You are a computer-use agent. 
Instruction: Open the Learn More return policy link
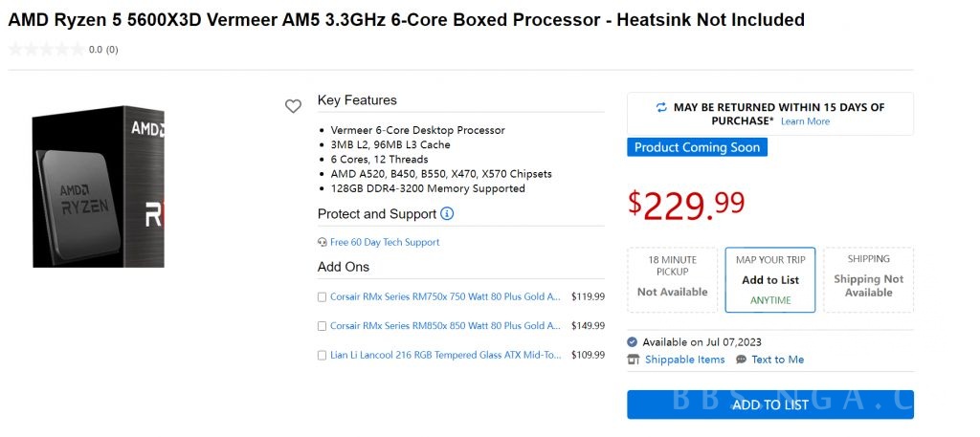[x=805, y=121]
